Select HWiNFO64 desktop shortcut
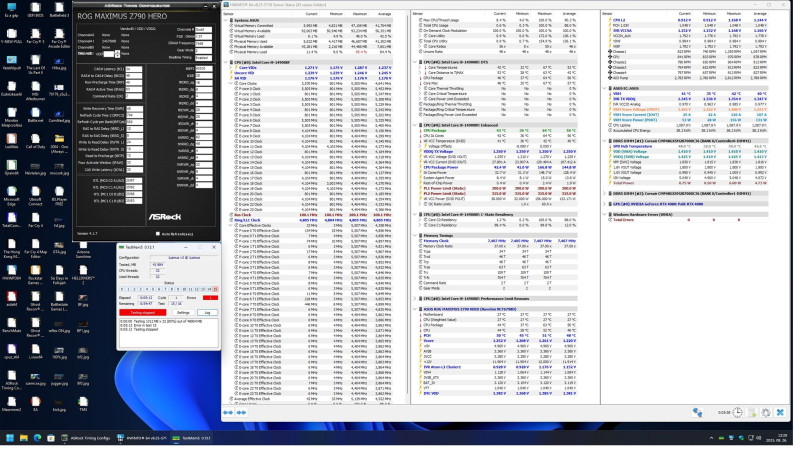800x457 pixels. (11, 272)
